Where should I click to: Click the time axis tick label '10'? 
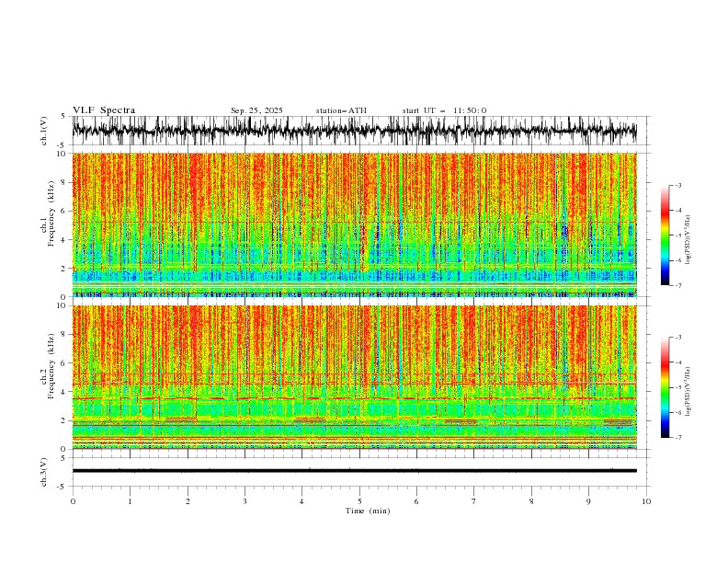(x=646, y=501)
